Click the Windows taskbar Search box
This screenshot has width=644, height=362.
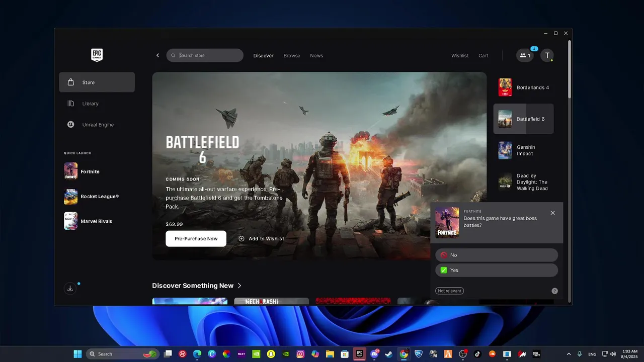tap(123, 354)
